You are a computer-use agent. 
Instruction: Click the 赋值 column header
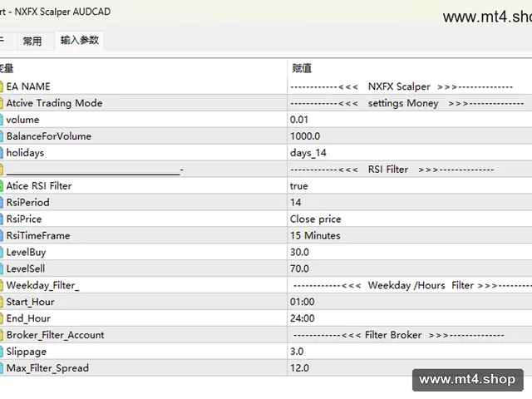(302, 68)
